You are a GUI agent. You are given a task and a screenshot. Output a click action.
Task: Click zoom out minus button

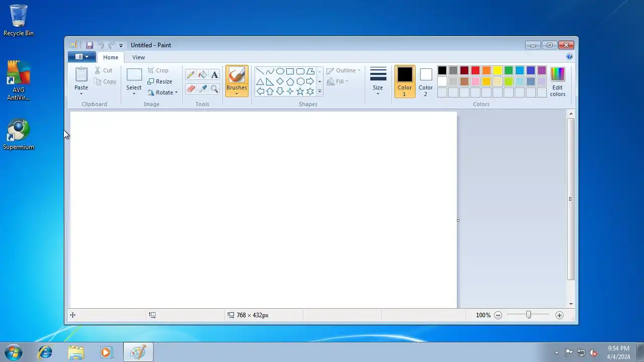(498, 315)
